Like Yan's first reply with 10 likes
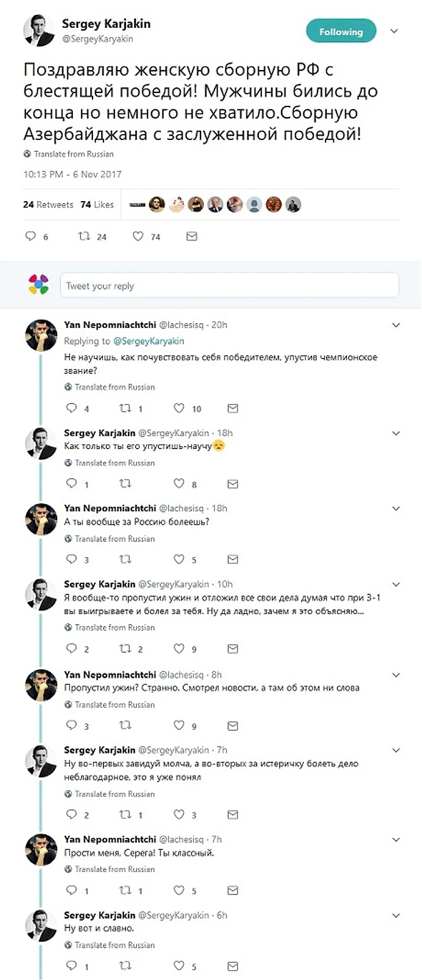 click(x=179, y=408)
